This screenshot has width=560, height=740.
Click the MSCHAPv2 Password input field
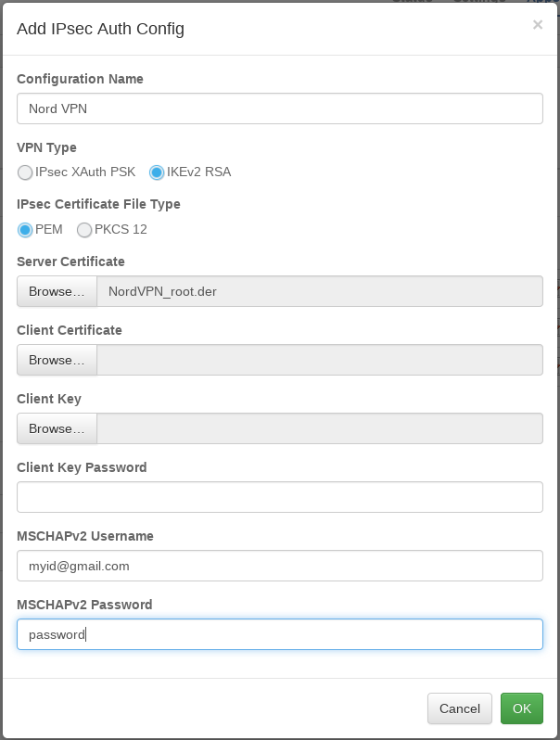(x=279, y=634)
